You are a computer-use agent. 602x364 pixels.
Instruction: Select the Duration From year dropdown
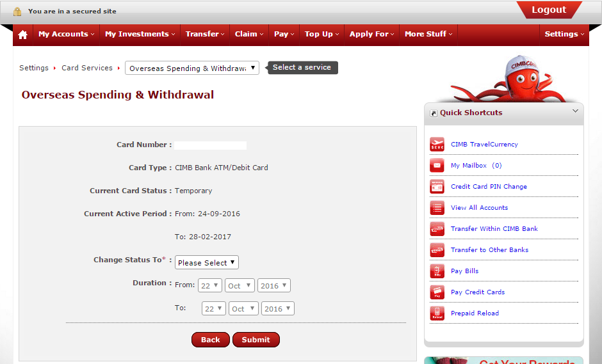[273, 285]
